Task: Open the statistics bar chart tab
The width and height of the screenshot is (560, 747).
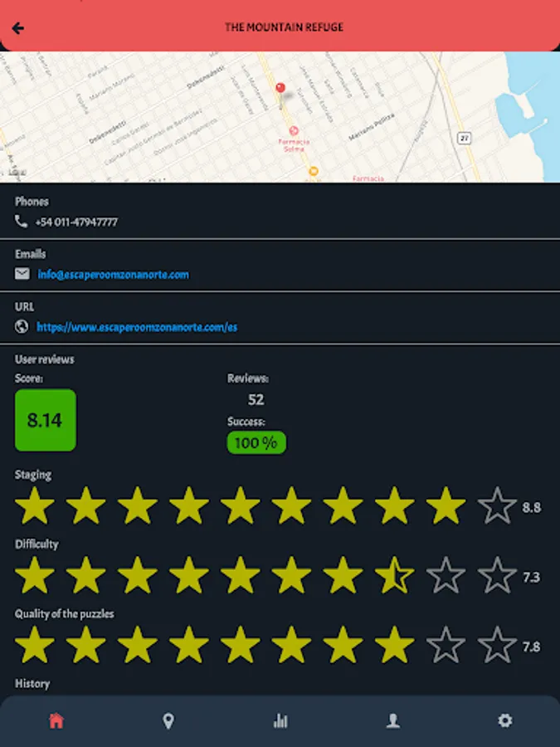Action: 280,720
